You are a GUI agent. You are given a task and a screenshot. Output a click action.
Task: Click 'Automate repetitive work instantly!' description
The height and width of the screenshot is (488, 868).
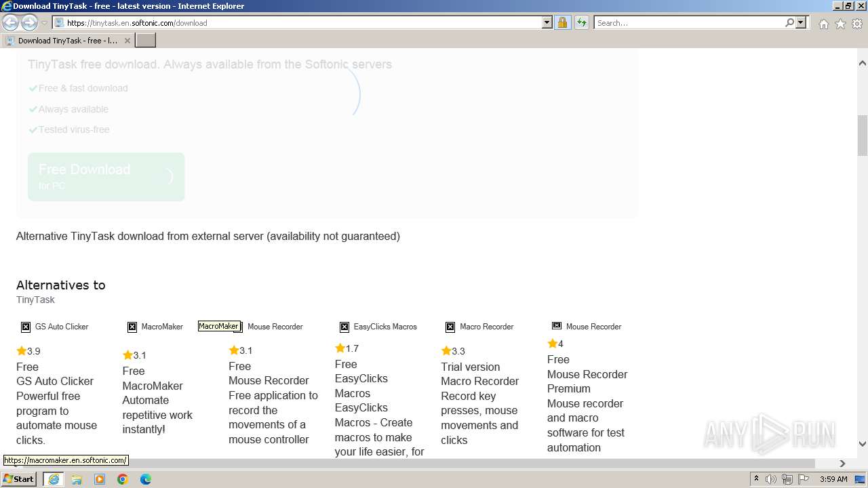click(157, 415)
